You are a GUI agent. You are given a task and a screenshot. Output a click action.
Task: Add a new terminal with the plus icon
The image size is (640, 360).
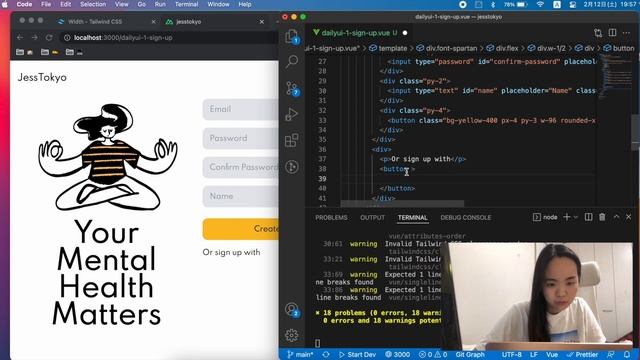pos(567,217)
